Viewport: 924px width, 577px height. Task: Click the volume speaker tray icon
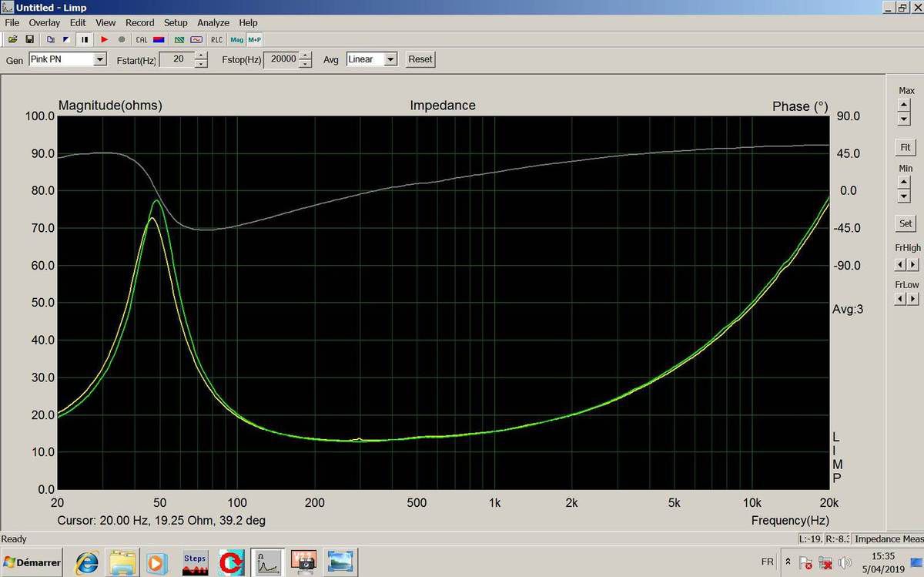(x=844, y=562)
